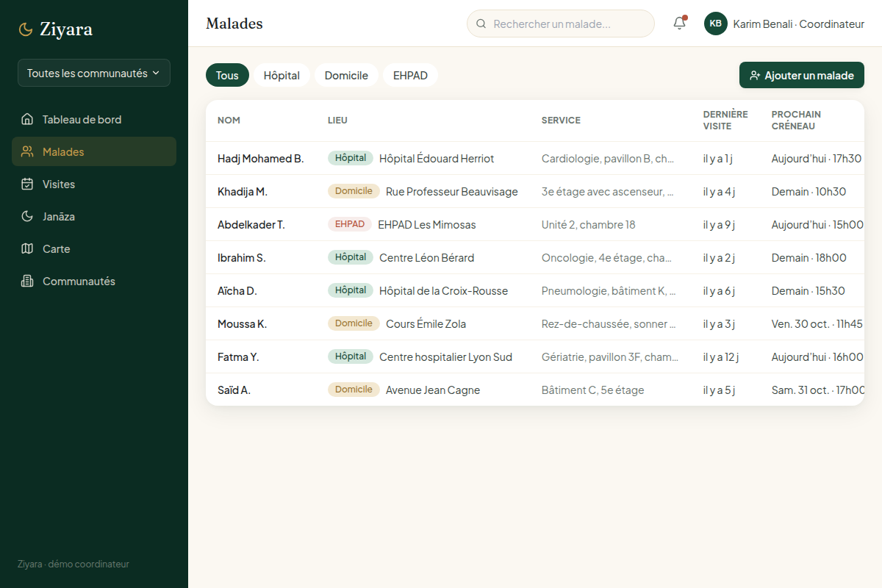Click the Tableau de bord home icon
882x588 pixels.
click(27, 119)
